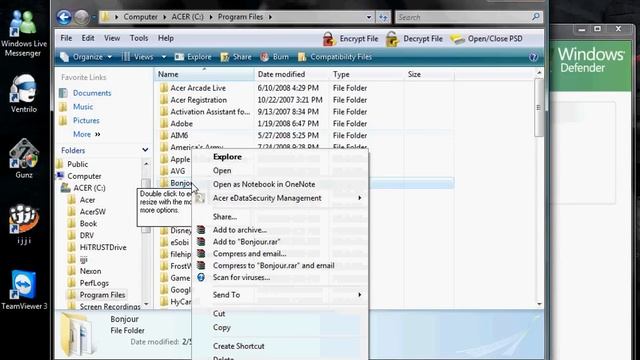Choose Explore in the context menu
The width and height of the screenshot is (640, 360).
pyautogui.click(x=227, y=157)
